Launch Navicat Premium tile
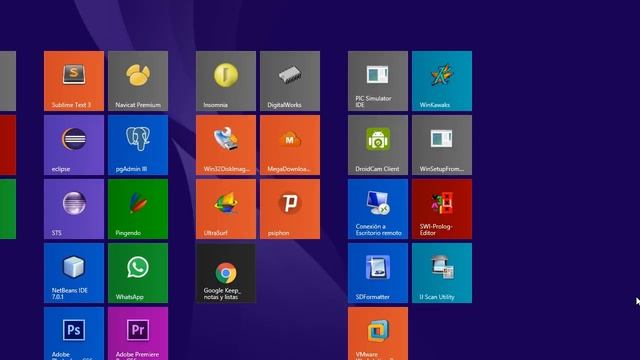This screenshot has width=640, height=360. click(x=138, y=81)
